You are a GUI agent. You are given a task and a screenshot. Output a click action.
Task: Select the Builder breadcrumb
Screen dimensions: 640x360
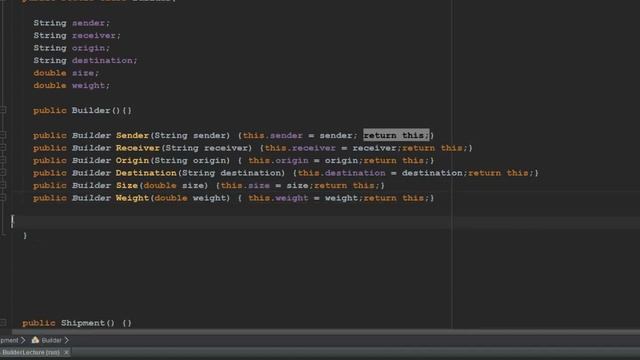click(51, 340)
